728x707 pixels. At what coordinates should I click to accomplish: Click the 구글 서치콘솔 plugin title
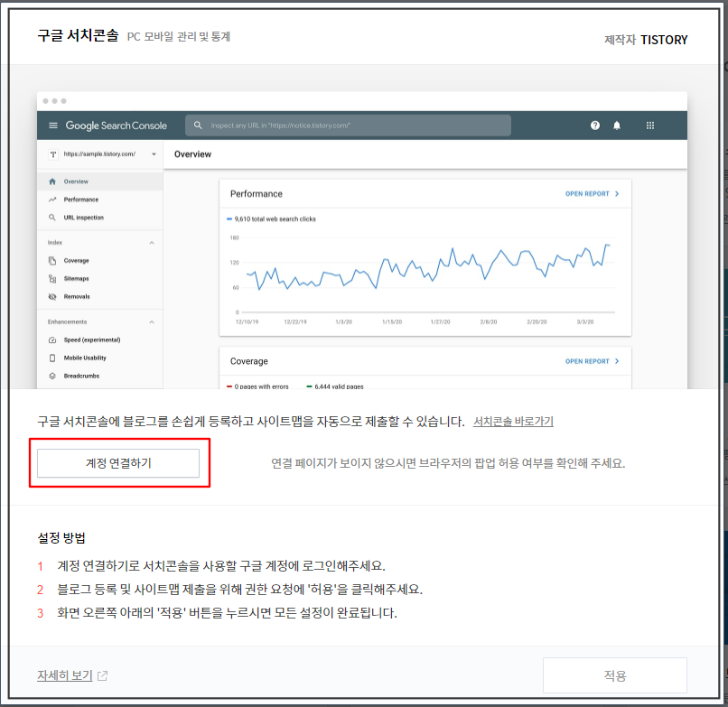tap(78, 36)
